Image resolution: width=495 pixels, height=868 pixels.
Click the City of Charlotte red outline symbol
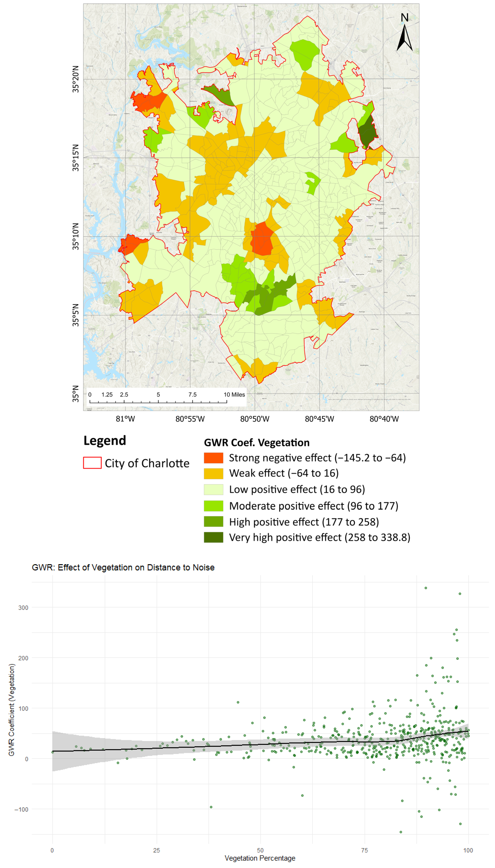(x=92, y=463)
